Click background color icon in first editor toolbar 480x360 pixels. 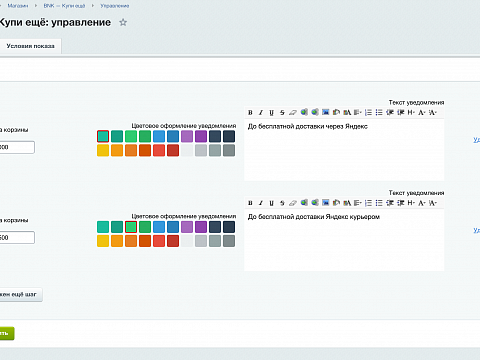click(336, 112)
